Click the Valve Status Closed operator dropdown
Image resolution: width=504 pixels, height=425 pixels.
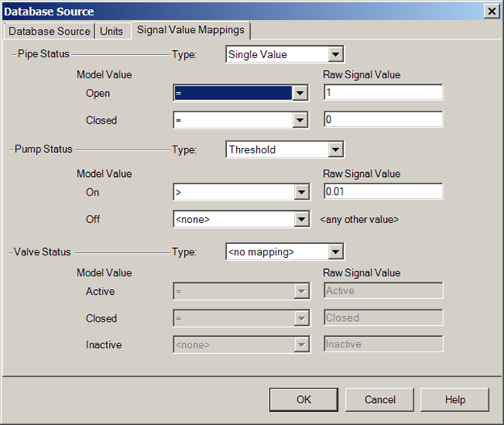(241, 318)
